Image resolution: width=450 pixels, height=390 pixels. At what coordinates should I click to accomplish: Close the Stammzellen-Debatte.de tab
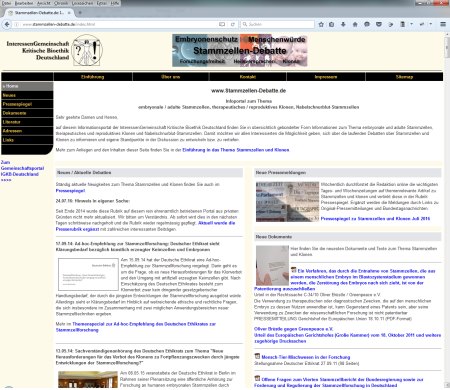[69, 13]
